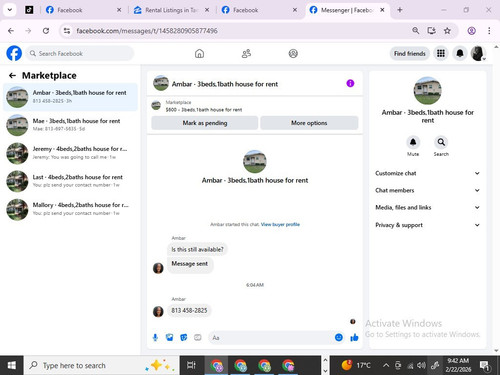Image resolution: width=500 pixels, height=375 pixels.
Task: Go to the Home feed icon
Action: click(x=199, y=53)
